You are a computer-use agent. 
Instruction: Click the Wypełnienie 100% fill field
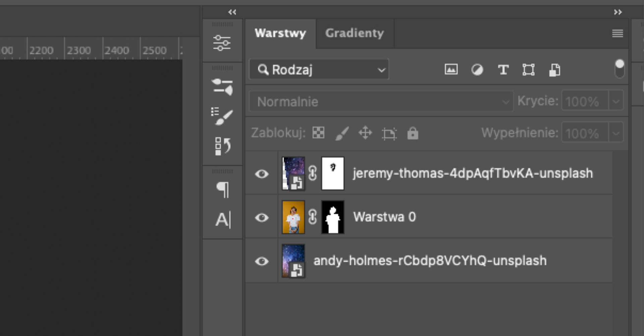click(585, 133)
